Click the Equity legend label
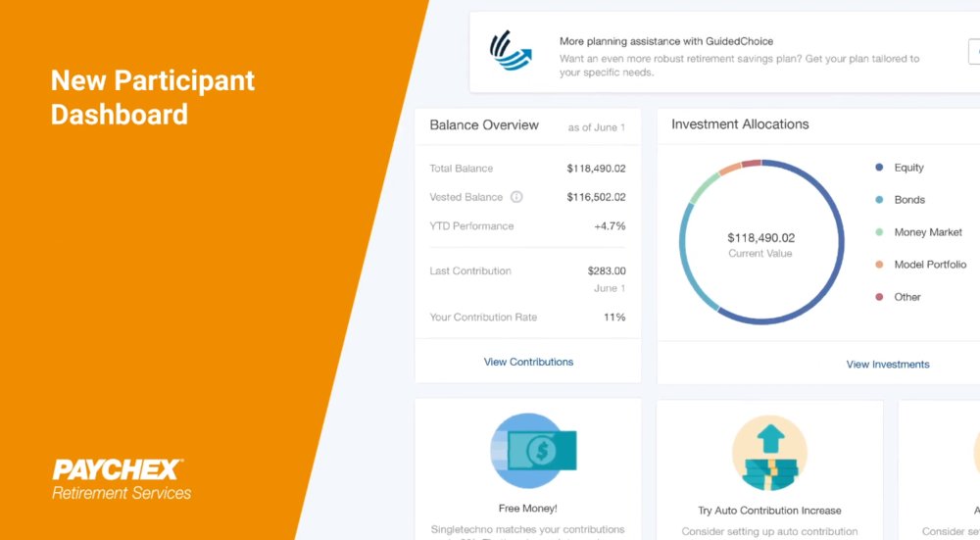 (x=908, y=168)
